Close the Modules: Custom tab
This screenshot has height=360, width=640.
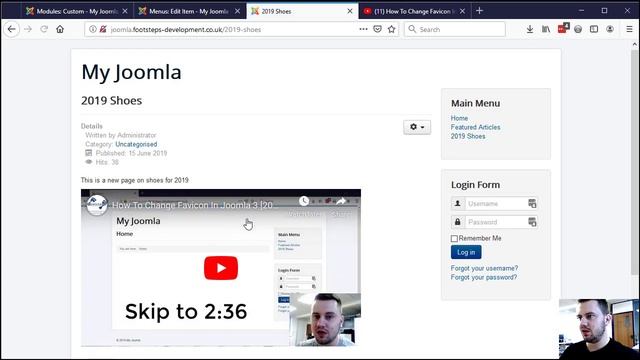click(x=125, y=11)
